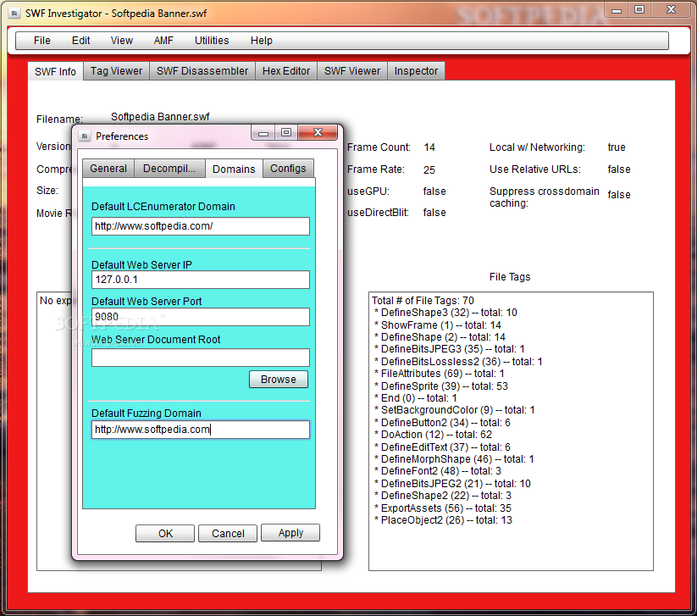Screen dimensions: 697x616
Task: Switch to the SWF Info tab
Action: click(x=55, y=72)
